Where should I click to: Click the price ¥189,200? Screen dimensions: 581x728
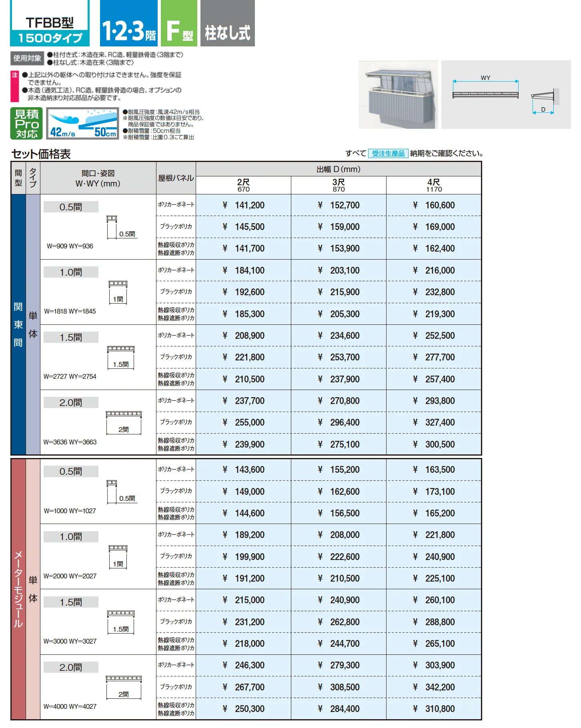pyautogui.click(x=243, y=535)
